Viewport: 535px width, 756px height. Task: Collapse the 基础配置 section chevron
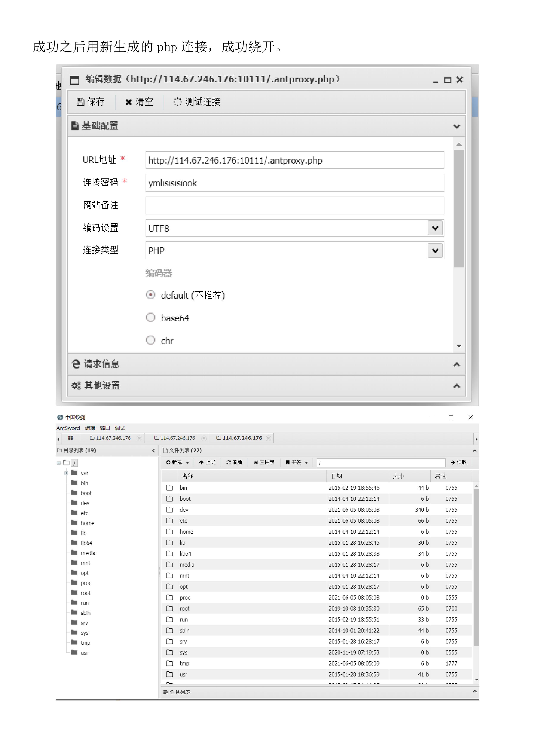click(456, 126)
